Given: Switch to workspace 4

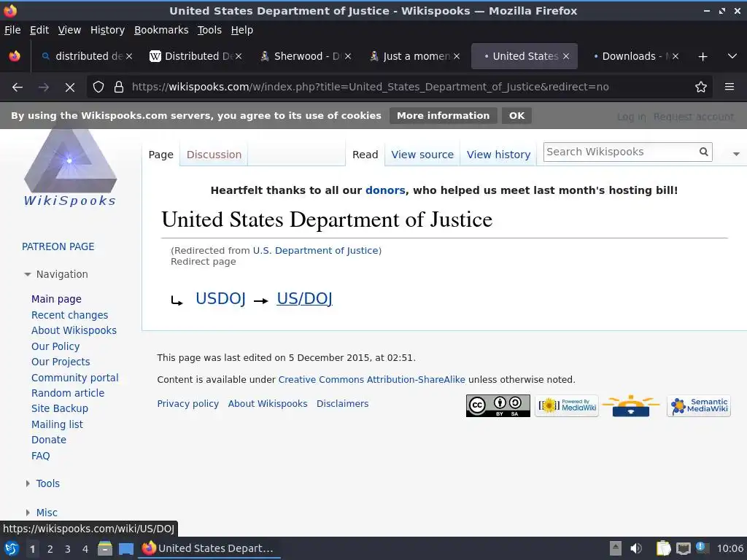Looking at the screenshot, I should [x=85, y=549].
